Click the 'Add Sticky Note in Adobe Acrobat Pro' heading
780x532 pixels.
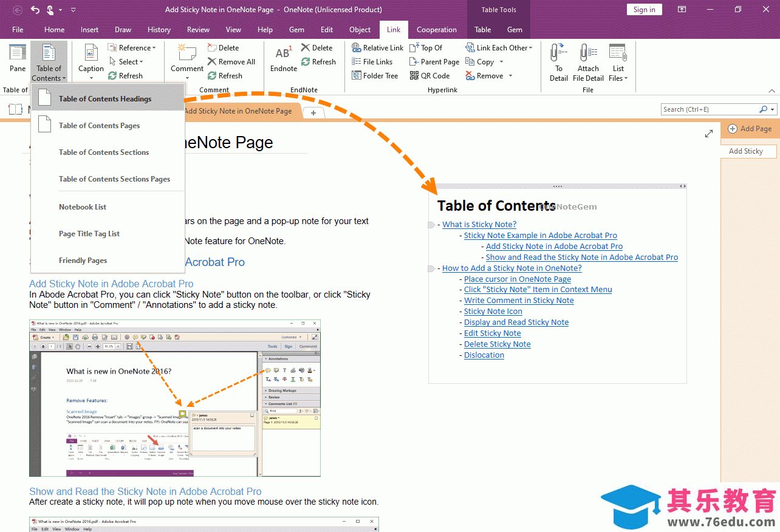pyautogui.click(x=111, y=284)
